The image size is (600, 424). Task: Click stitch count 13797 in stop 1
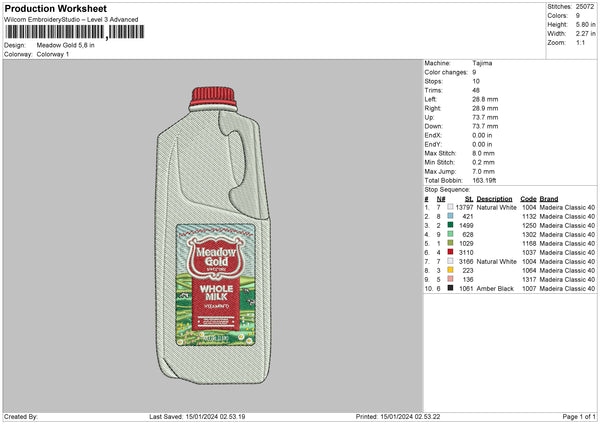(464, 207)
